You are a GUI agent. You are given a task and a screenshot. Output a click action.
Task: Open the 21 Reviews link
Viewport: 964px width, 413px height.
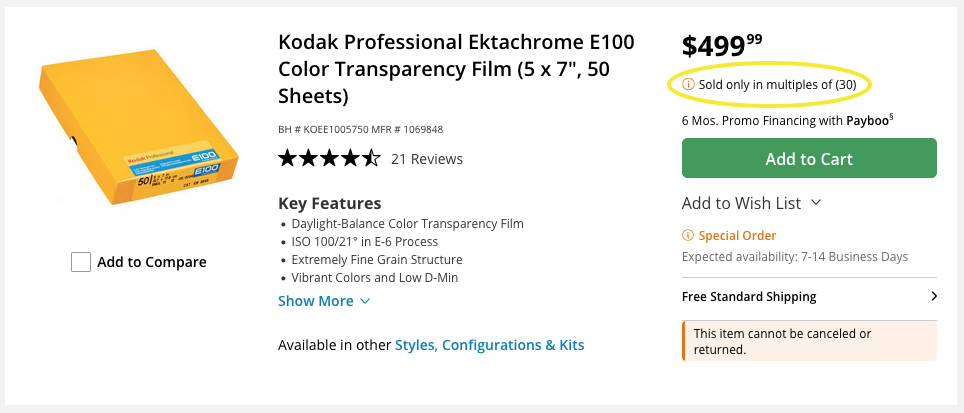(427, 158)
